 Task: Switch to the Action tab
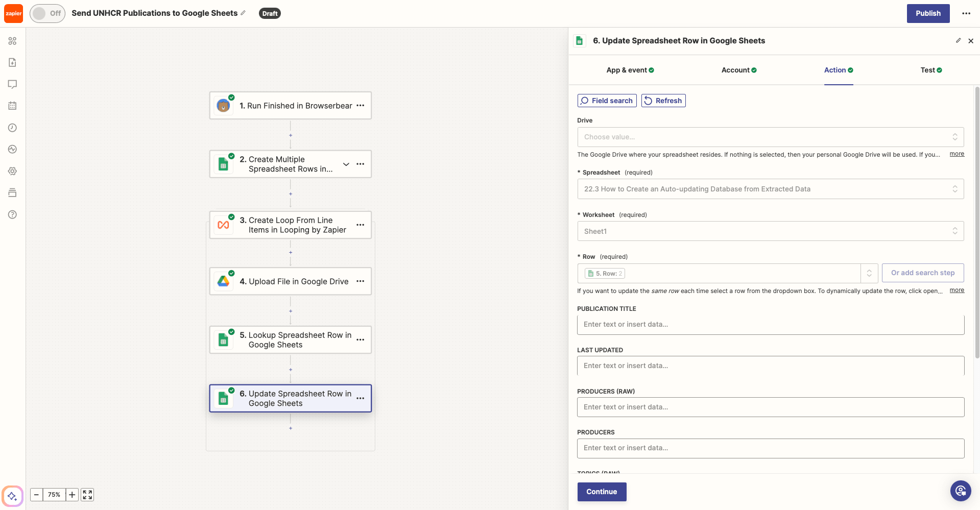pos(839,70)
